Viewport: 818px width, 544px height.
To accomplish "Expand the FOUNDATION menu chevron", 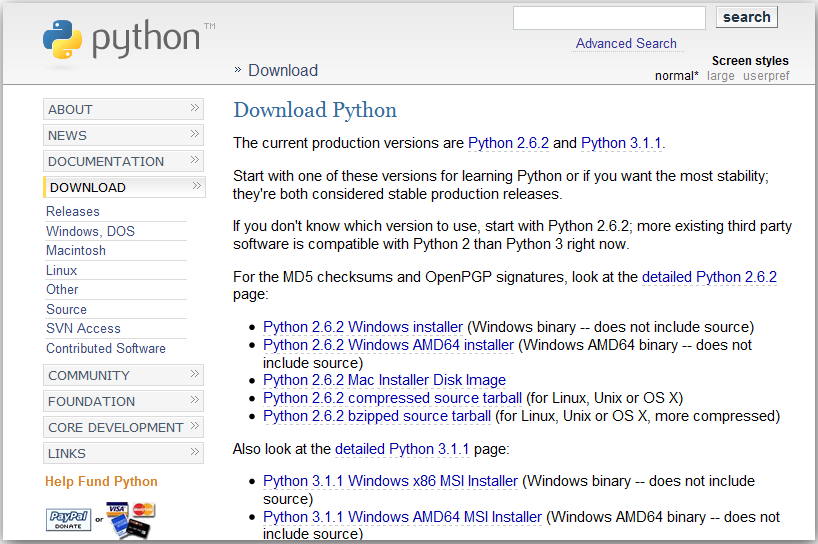I will tap(195, 400).
